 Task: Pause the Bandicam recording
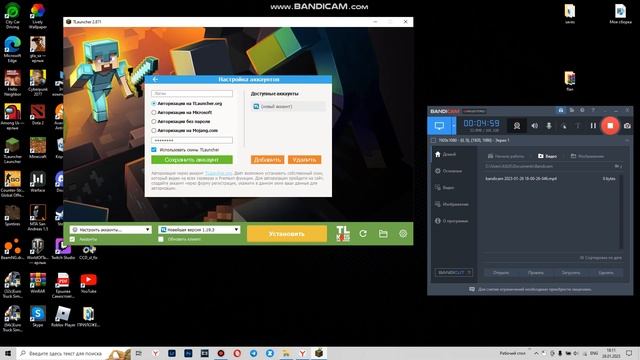pos(593,126)
